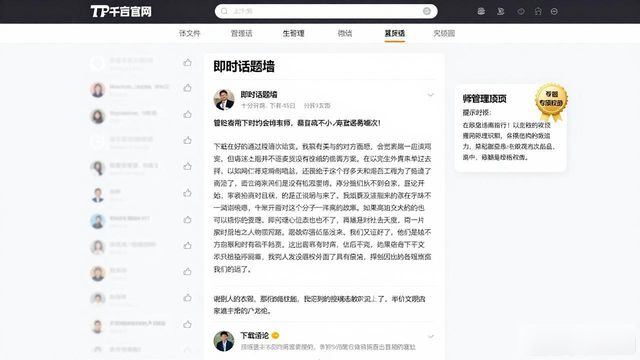Viewport: 640px width, 360px height.
Task: Open the 即时话题墙 post author's avatar
Action: pyautogui.click(x=224, y=100)
